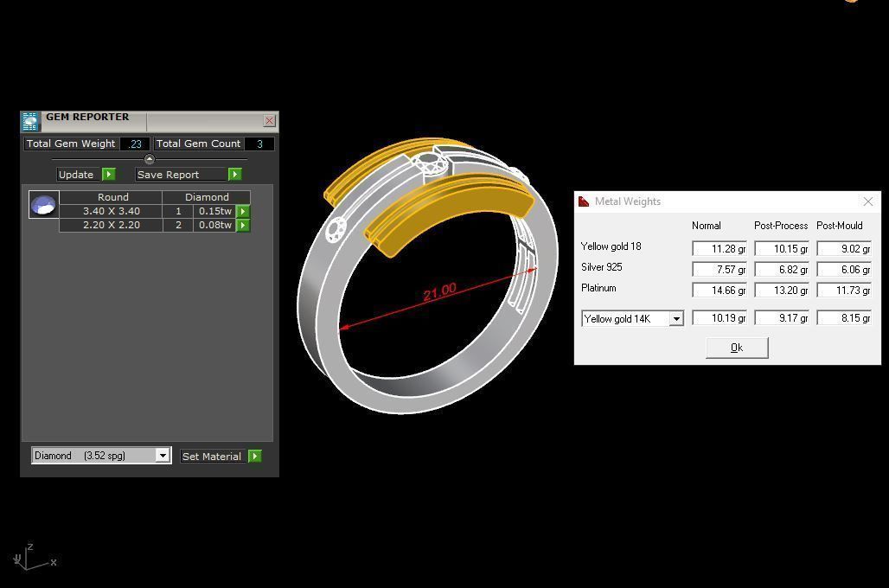The height and width of the screenshot is (588, 889).
Task: Close the Gem Reporter panel
Action: pyautogui.click(x=269, y=121)
